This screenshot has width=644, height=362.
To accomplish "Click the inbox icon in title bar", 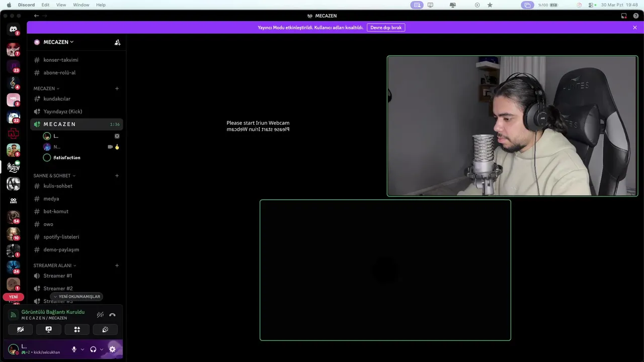I will coord(624,16).
